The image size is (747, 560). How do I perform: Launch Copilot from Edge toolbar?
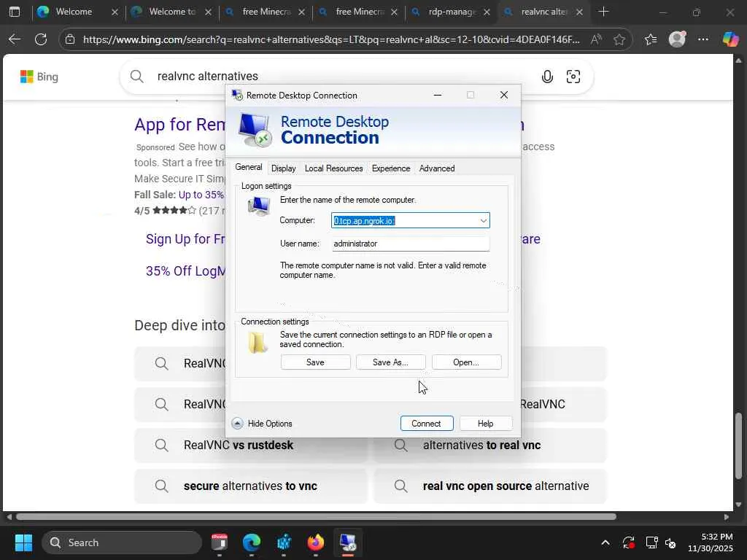tap(729, 39)
